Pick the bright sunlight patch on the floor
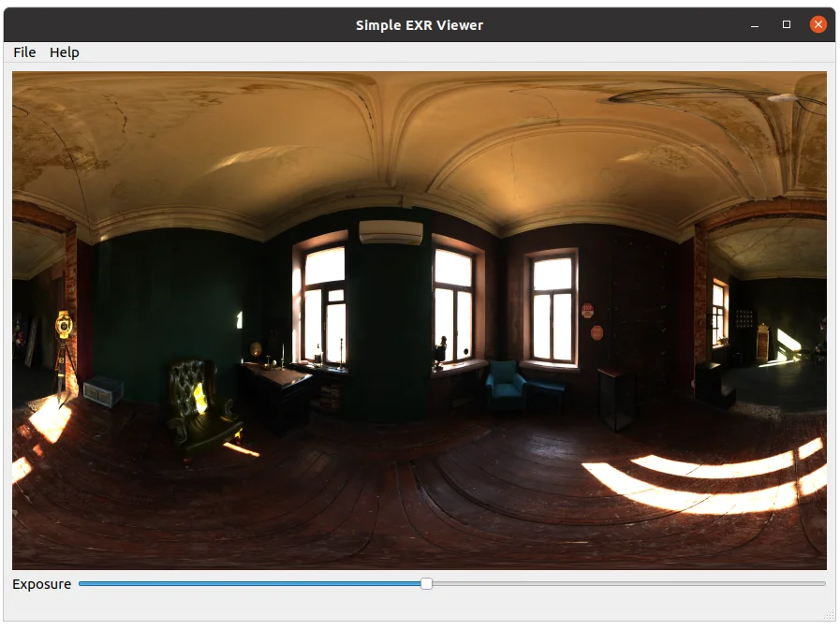 712,482
